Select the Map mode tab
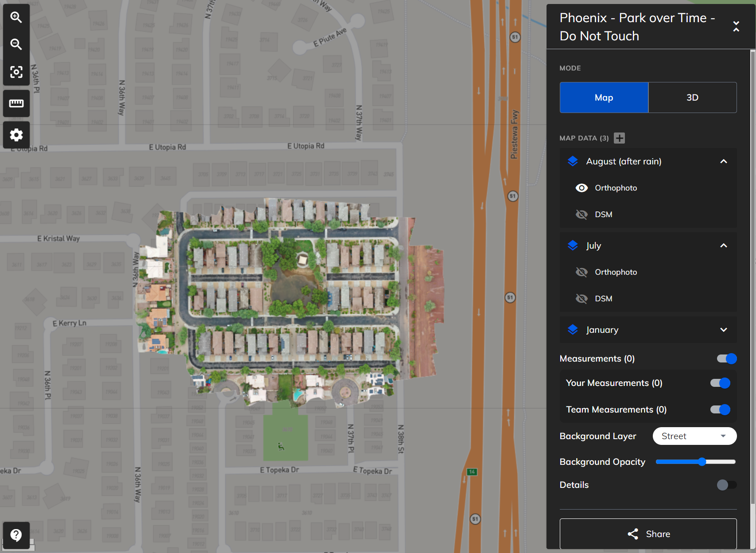Image resolution: width=756 pixels, height=553 pixels. tap(604, 97)
